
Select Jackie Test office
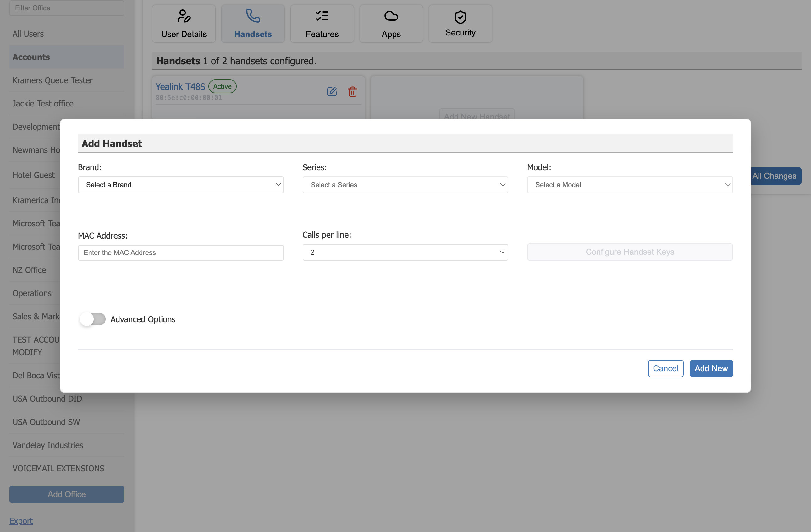(x=67, y=103)
